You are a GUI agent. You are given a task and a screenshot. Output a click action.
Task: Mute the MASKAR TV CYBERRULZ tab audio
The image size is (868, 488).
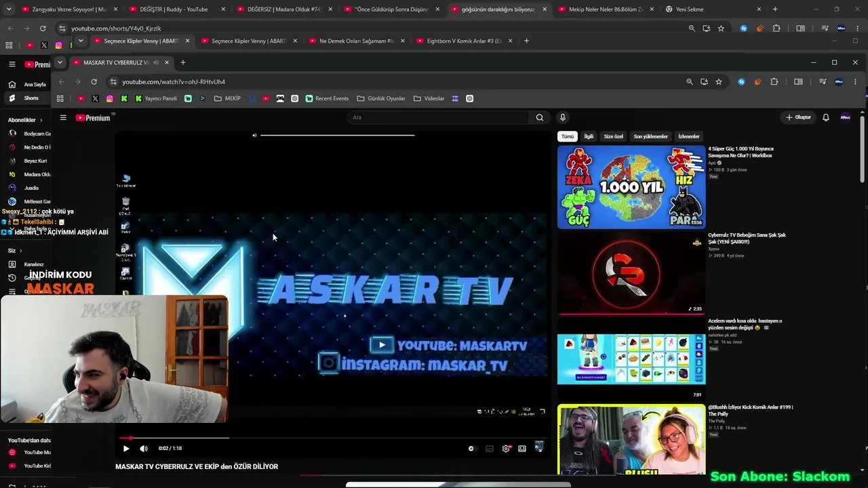(156, 62)
